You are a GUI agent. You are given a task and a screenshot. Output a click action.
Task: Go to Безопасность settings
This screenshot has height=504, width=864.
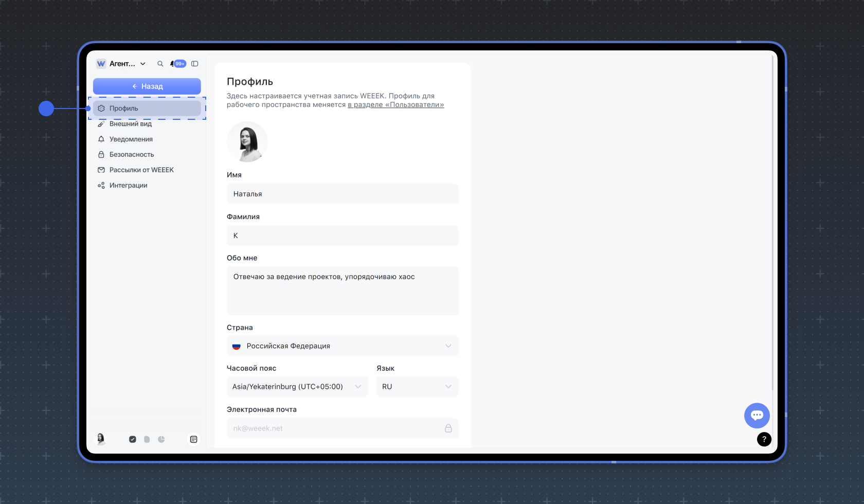point(131,155)
